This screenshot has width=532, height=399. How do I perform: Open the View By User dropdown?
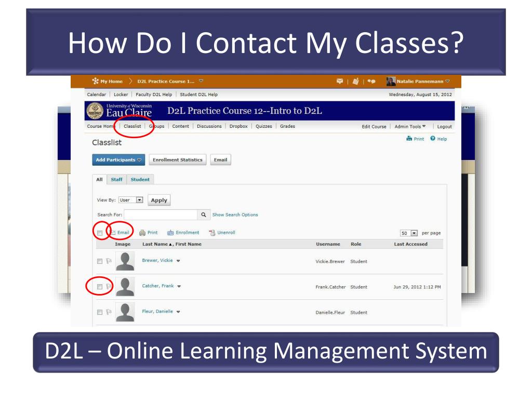[x=131, y=200]
